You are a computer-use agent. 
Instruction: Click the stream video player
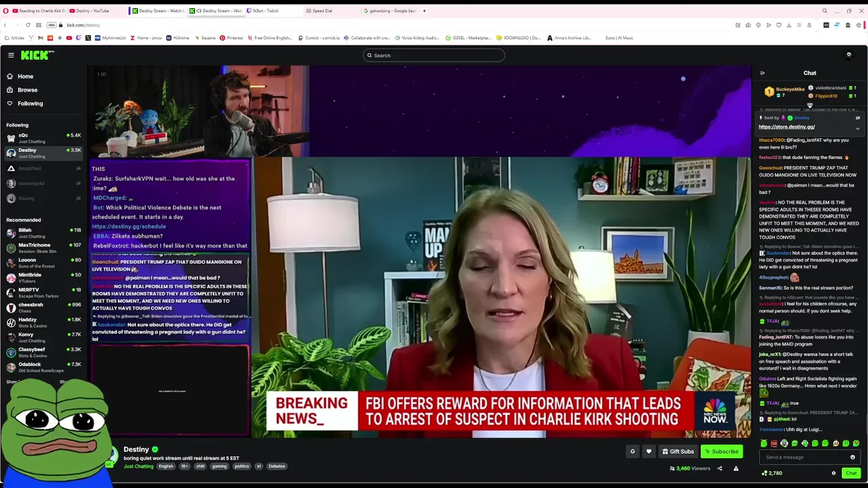[x=420, y=251]
